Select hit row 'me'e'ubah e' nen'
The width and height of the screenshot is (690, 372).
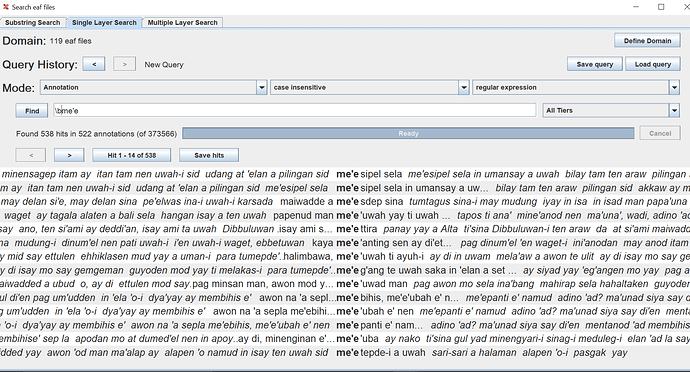click(x=345, y=311)
